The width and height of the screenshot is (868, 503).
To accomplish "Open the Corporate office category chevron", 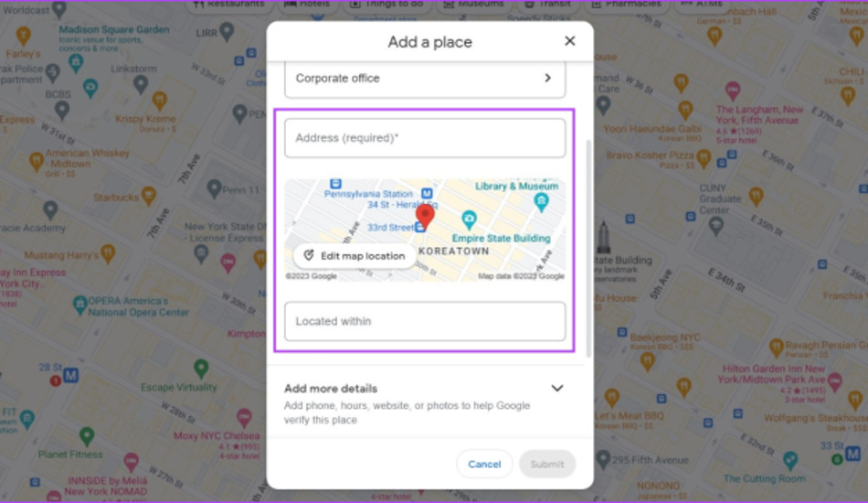I will [x=547, y=78].
